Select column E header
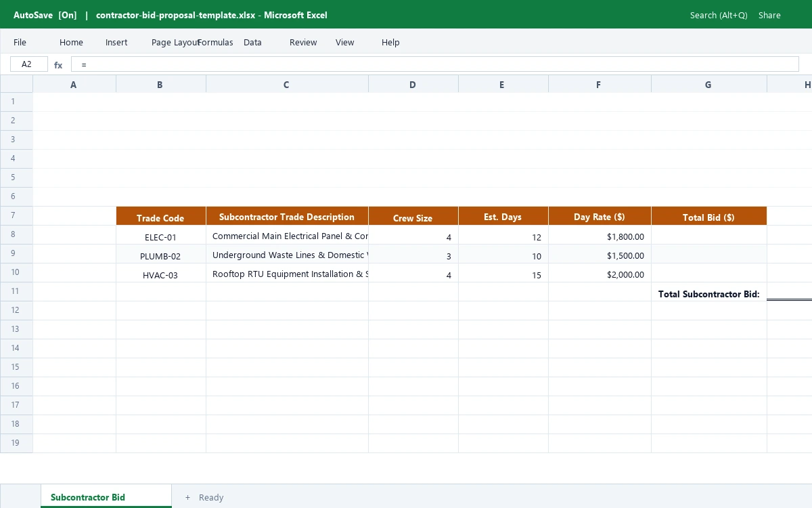Viewport: 812px width, 508px height. [503, 84]
